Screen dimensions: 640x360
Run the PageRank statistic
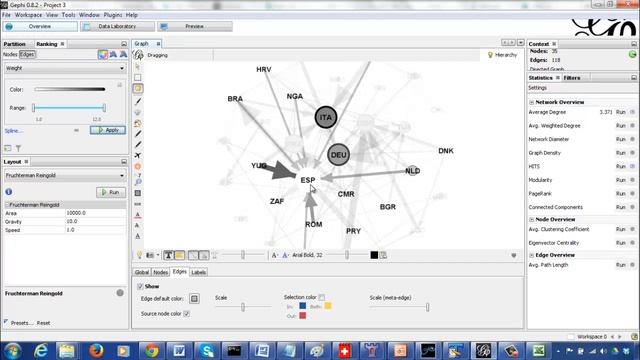coord(620,193)
